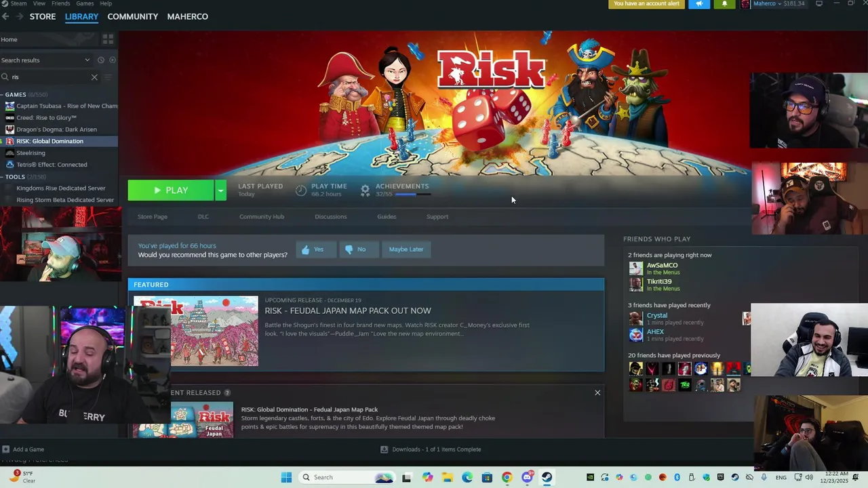Image resolution: width=868 pixels, height=488 pixels.
Task: Click the forward navigation arrow
Action: pyautogui.click(x=20, y=17)
